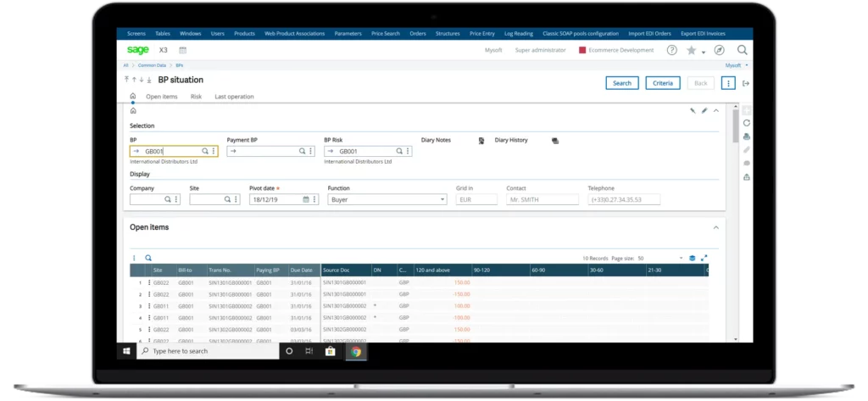The image size is (868, 401).
Task: Open the Mysoft dropdown at top right
Action: tap(737, 65)
